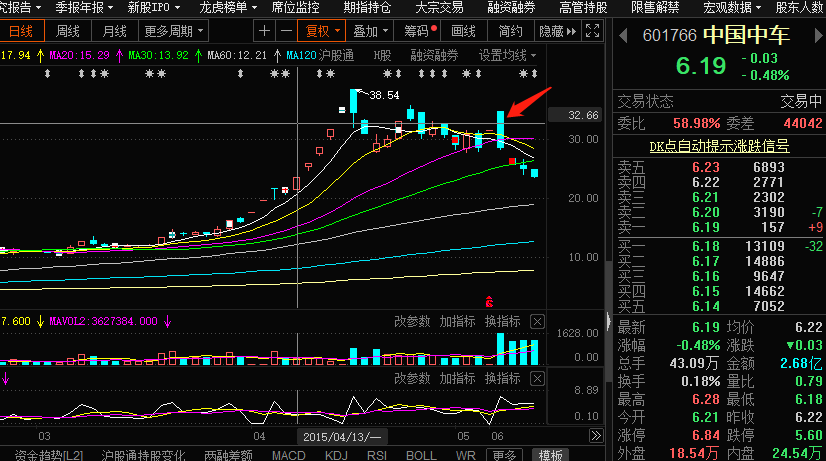Click the DK点自动提示涨跌信号 link
This screenshot has width=826, height=461.
pyautogui.click(x=719, y=146)
